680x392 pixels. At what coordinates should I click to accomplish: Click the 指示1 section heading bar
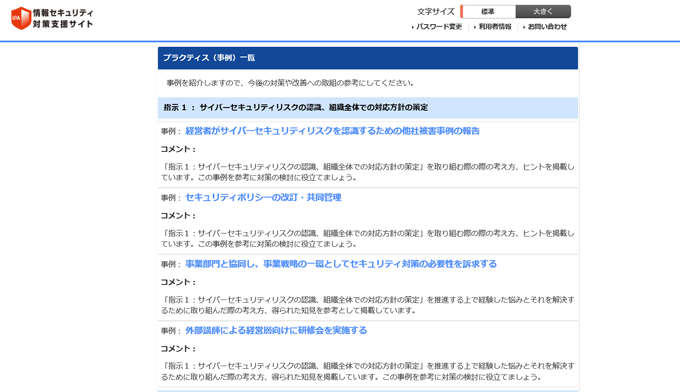368,108
